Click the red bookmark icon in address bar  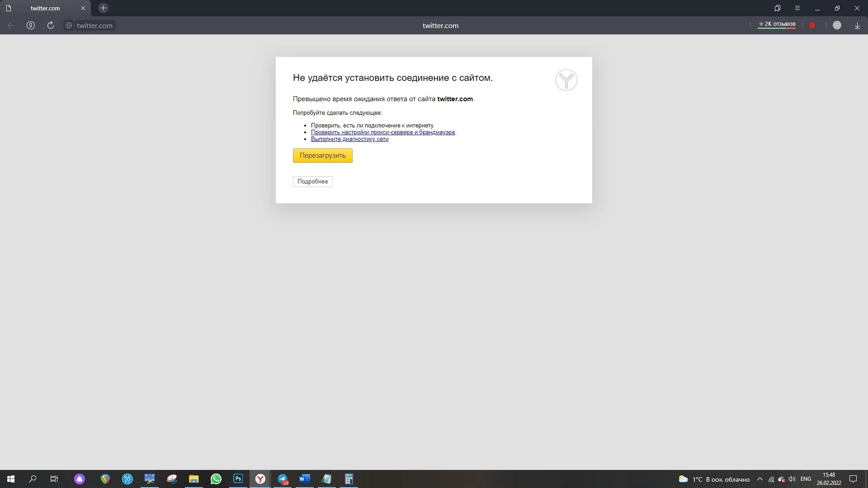(812, 25)
